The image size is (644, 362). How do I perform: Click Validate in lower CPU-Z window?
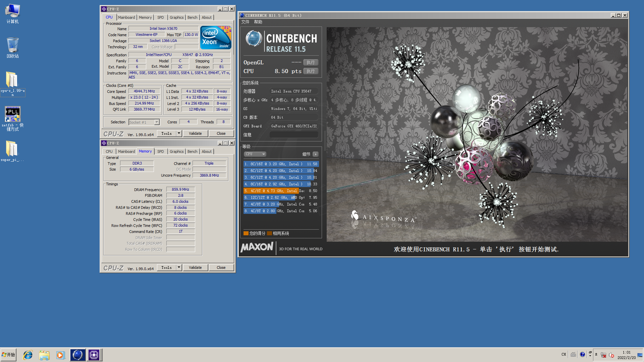(195, 267)
